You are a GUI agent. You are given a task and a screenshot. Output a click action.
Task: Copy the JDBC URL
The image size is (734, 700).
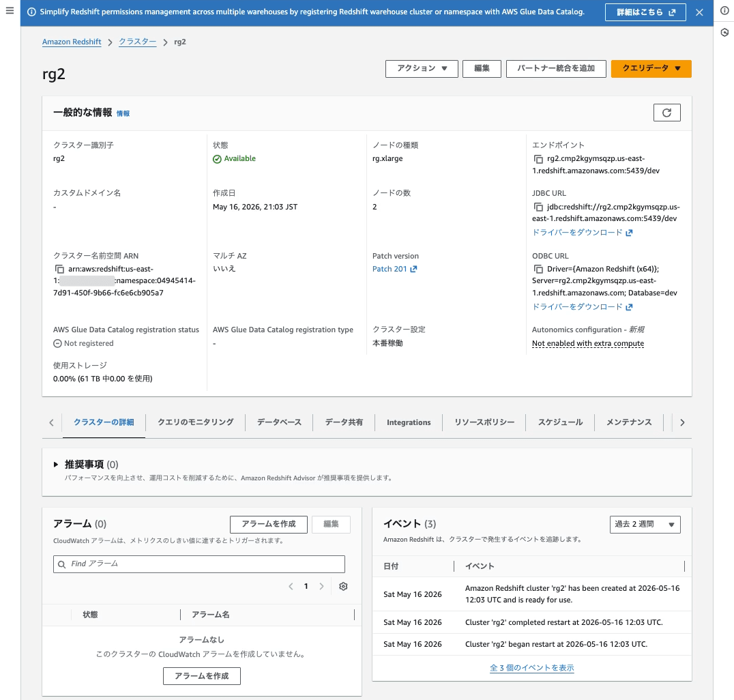pos(538,207)
